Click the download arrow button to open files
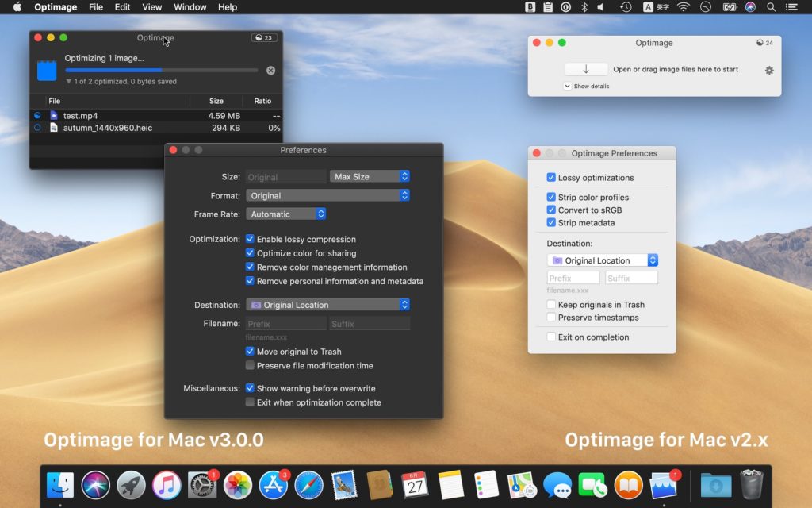Screen dimensions: 812x508 [x=585, y=69]
